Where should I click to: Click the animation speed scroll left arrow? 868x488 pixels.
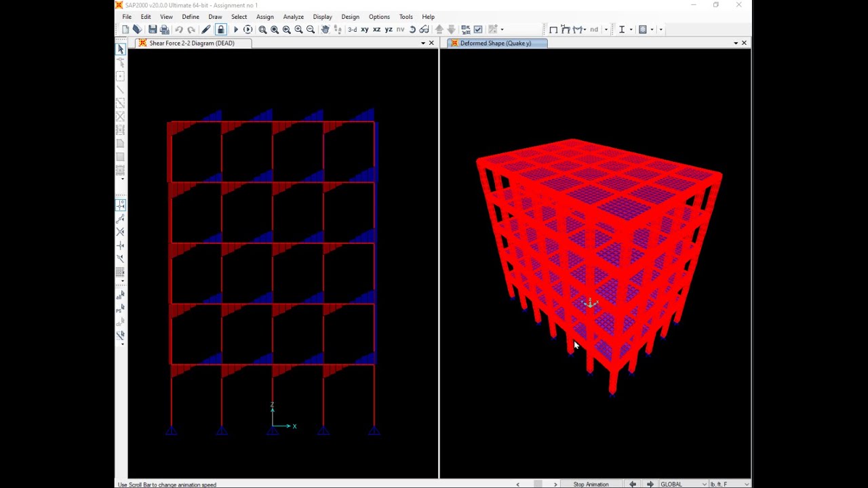coord(518,484)
